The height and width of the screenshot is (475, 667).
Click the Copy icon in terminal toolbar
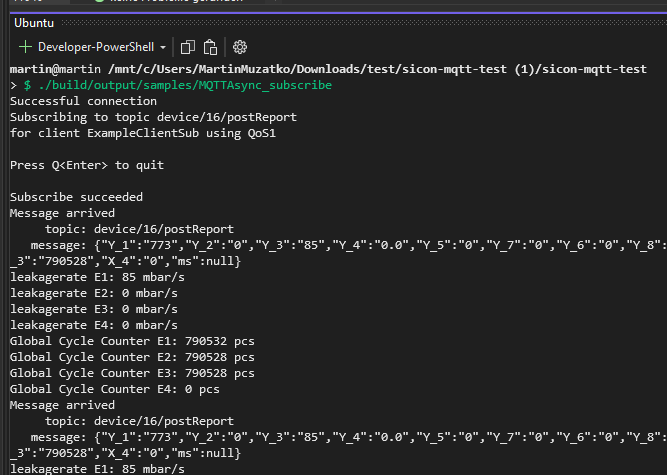pos(187,47)
